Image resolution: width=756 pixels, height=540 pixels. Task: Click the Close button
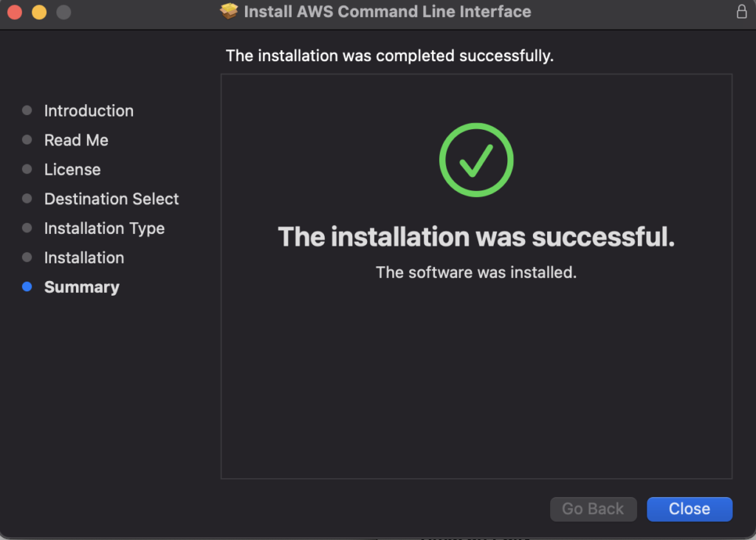pyautogui.click(x=689, y=509)
